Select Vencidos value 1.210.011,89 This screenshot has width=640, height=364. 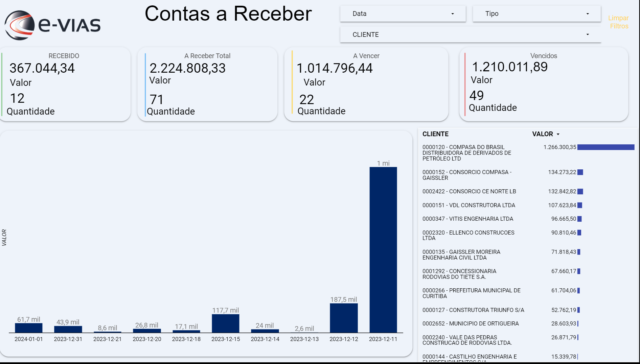[510, 67]
